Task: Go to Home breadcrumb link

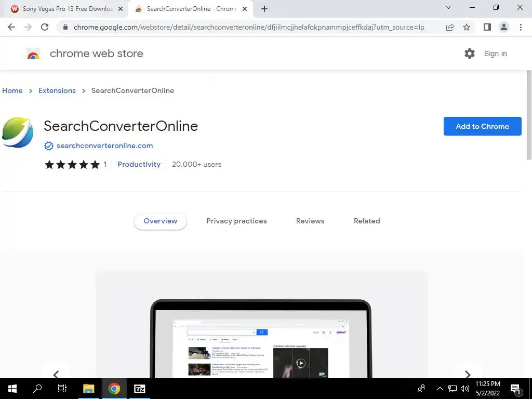Action: pyautogui.click(x=12, y=90)
